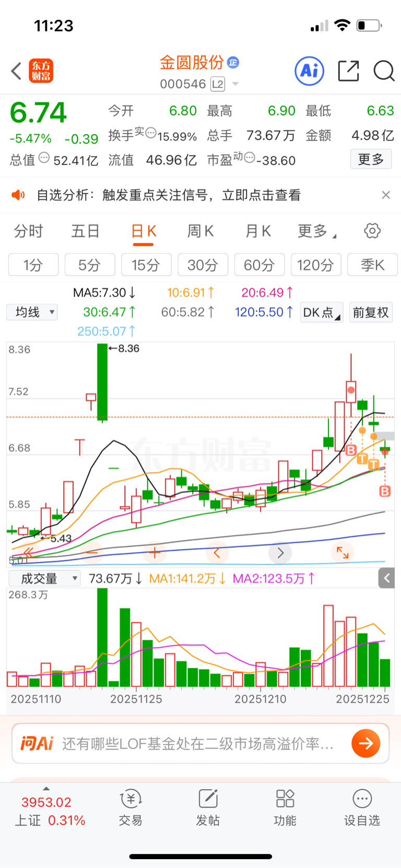Select the 120分 interval button
This screenshot has width=401, height=868.
[316, 265]
